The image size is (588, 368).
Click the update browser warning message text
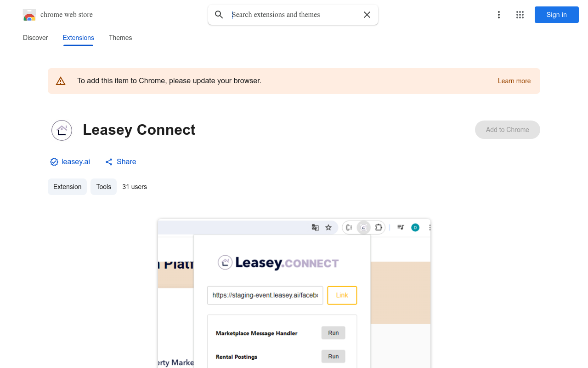169,81
